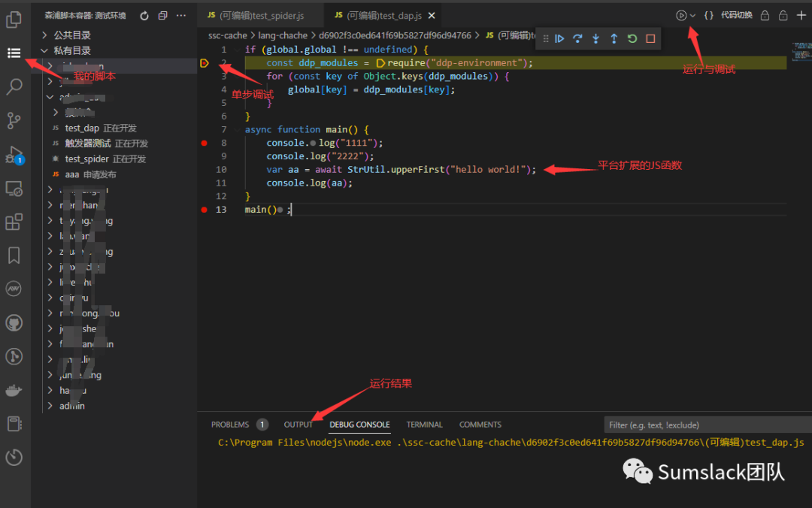Click lang-chache in the breadcrumb
Viewport: 812px width, 508px height.
282,35
